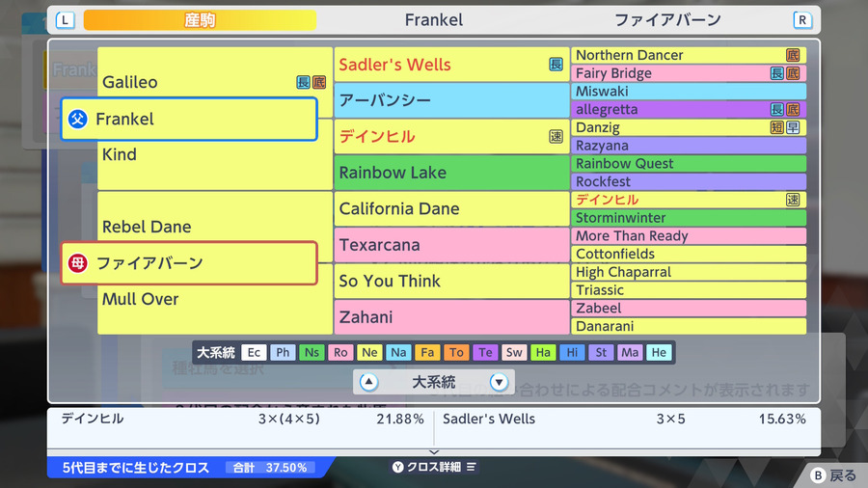Select the Zahani cell

click(451, 317)
